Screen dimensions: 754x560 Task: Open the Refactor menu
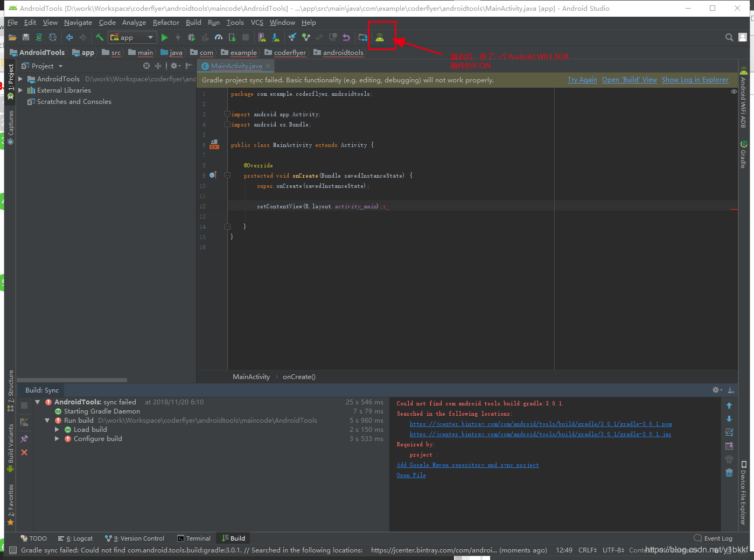click(165, 23)
